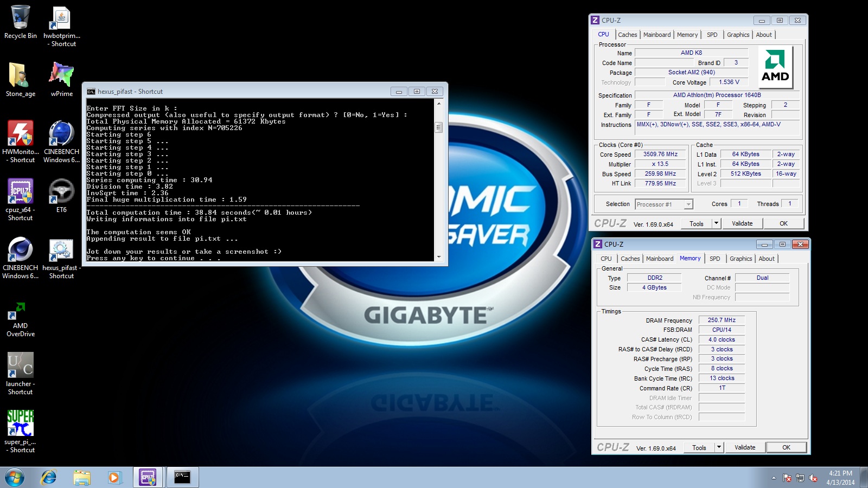
Task: Open the Recycle Bin desktop icon
Action: [x=21, y=23]
